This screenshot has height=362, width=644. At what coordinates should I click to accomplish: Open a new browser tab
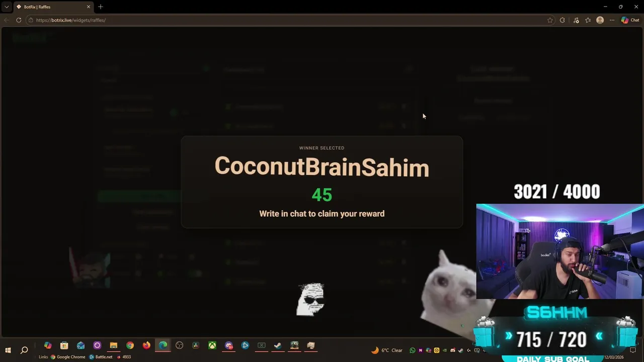(x=101, y=7)
